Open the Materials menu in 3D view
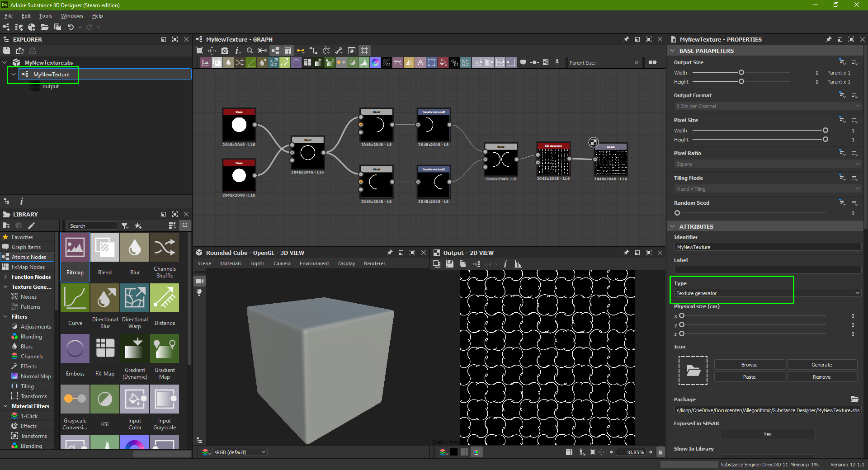 click(231, 263)
